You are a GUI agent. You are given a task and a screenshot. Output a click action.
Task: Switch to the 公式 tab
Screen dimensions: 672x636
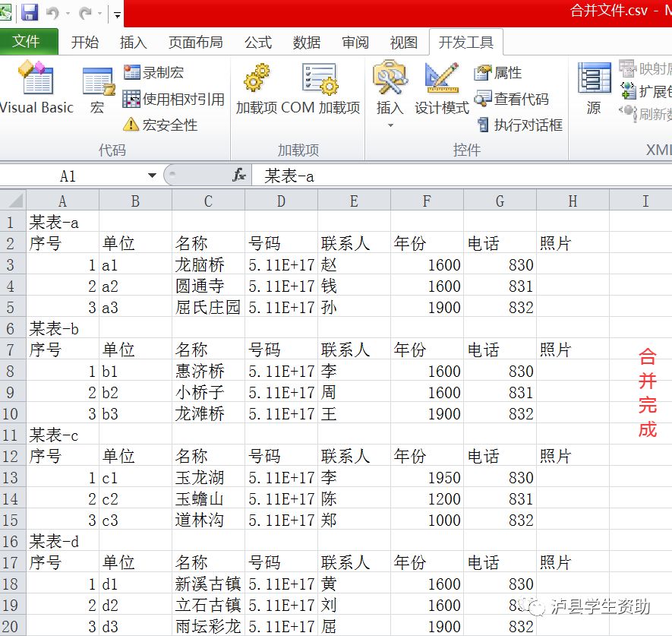258,42
